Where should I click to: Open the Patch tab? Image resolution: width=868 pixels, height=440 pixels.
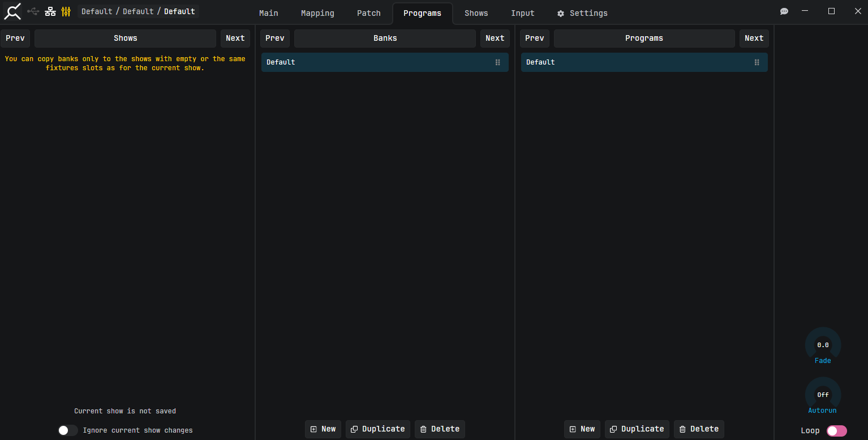click(x=369, y=13)
